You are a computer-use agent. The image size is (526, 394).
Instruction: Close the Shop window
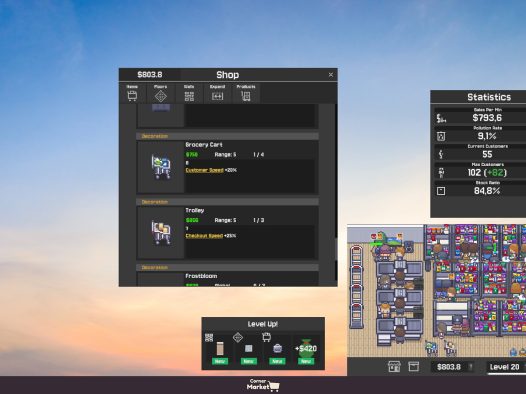[331, 75]
